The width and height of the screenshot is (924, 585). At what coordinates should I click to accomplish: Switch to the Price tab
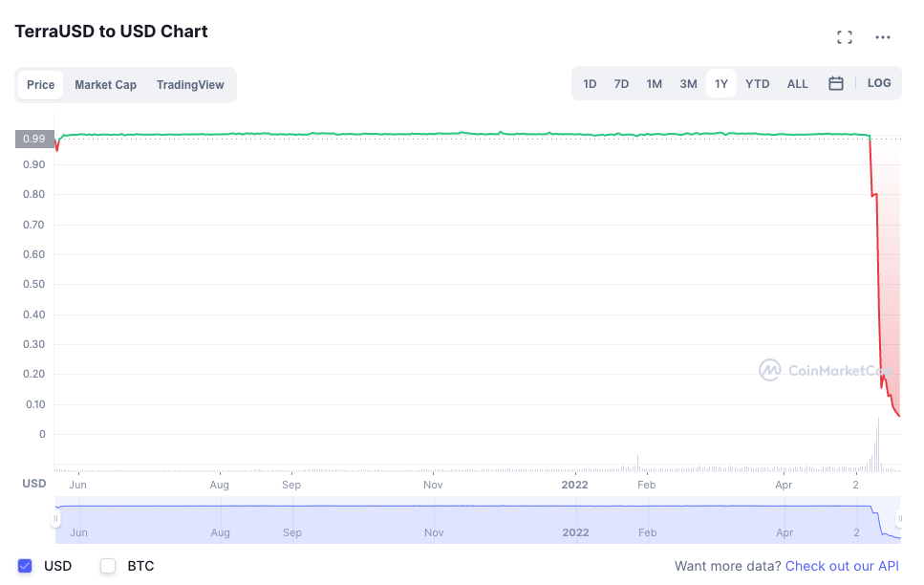[x=41, y=85]
